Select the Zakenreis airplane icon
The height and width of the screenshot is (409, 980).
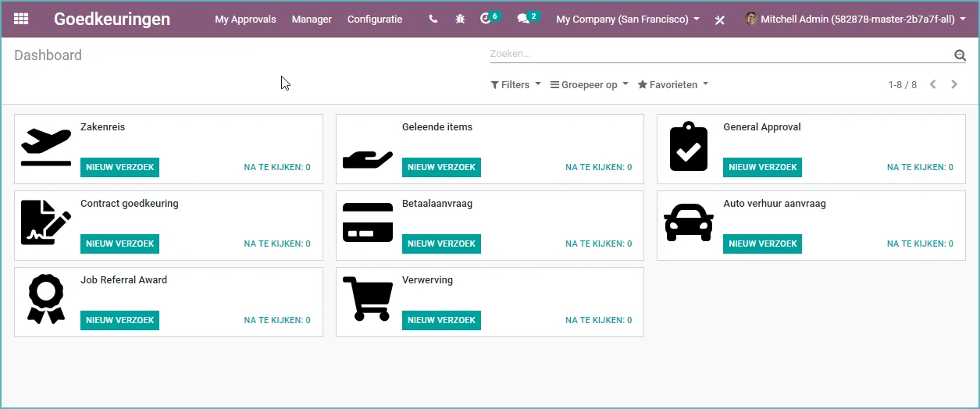click(46, 148)
